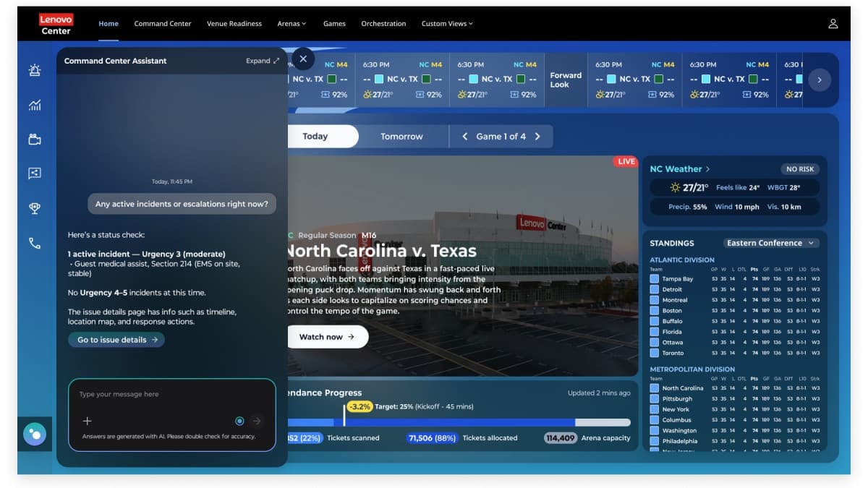Select the Buffalo standings row
The height and width of the screenshot is (488, 868).
[x=735, y=321]
